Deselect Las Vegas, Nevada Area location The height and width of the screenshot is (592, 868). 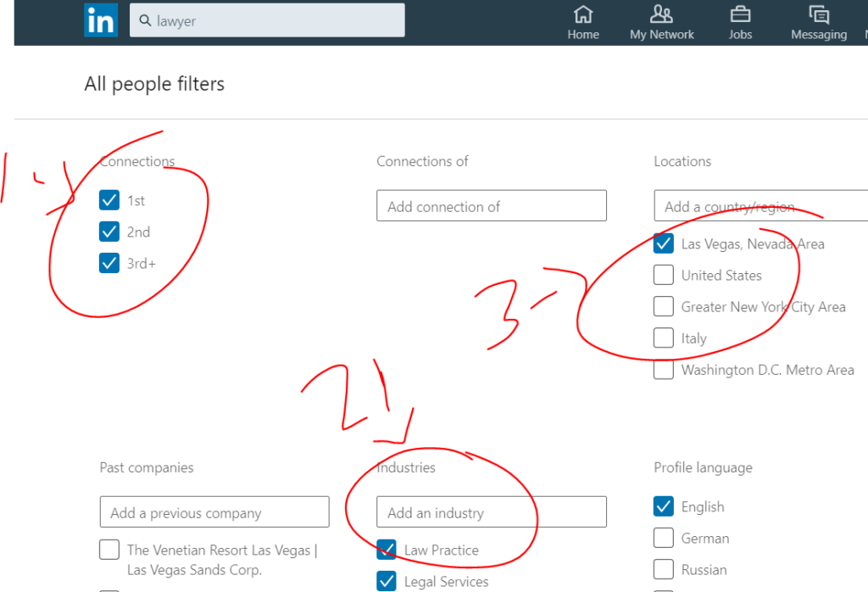[664, 244]
